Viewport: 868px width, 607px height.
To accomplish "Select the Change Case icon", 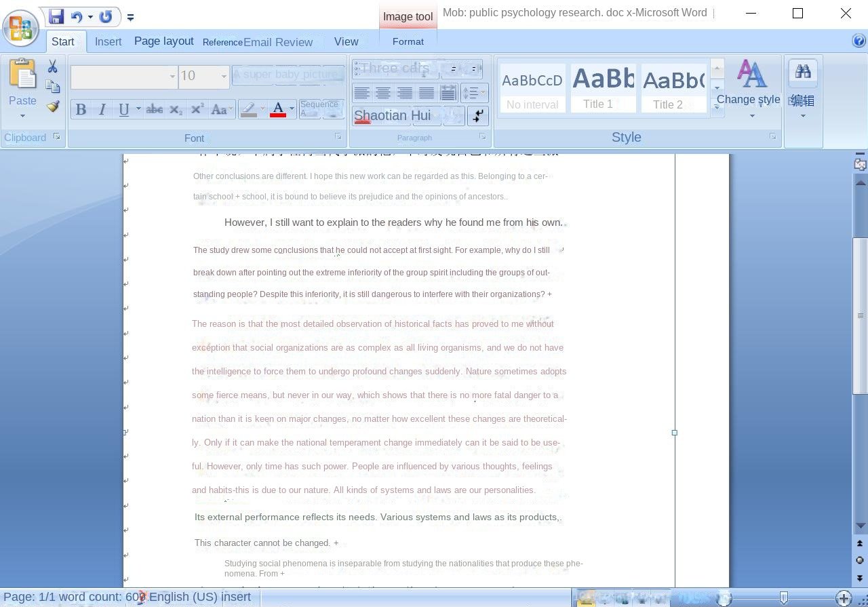I will pyautogui.click(x=220, y=109).
